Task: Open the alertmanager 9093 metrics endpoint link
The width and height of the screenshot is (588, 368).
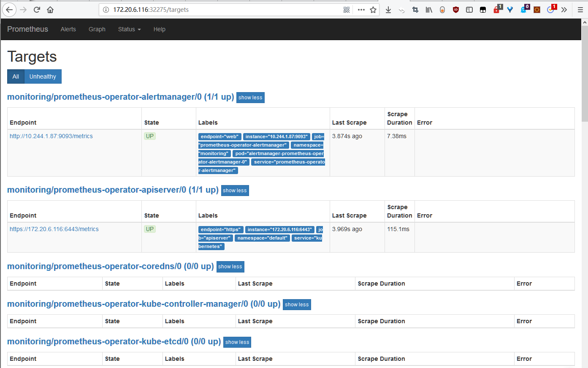Action: 51,136
